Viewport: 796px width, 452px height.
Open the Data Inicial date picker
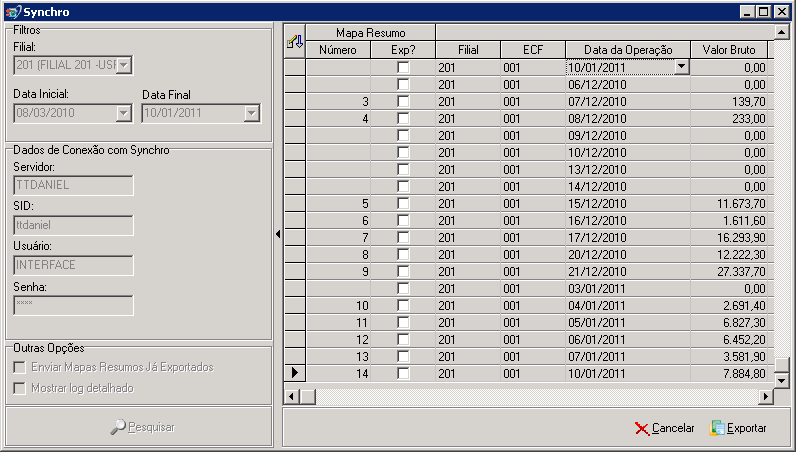123,113
